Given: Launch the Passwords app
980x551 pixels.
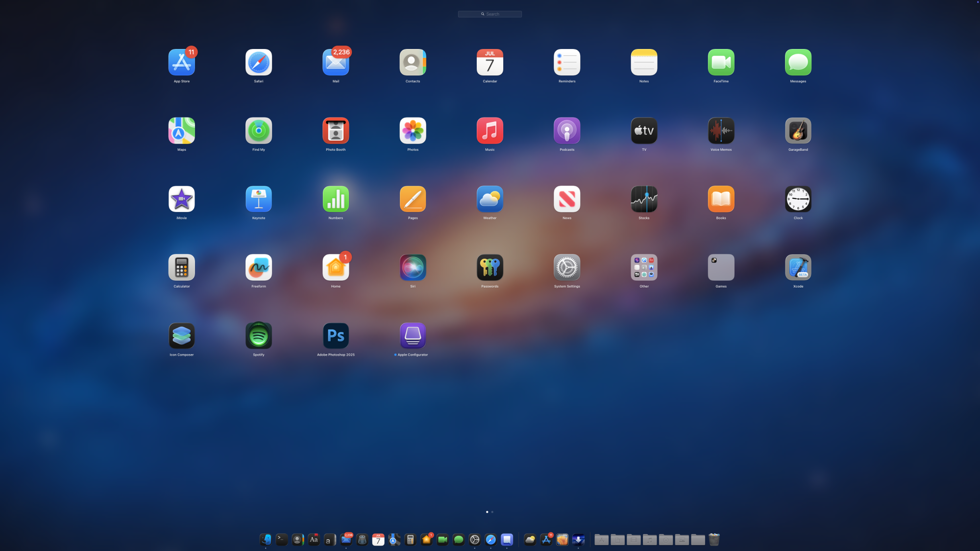Looking at the screenshot, I should tap(490, 267).
